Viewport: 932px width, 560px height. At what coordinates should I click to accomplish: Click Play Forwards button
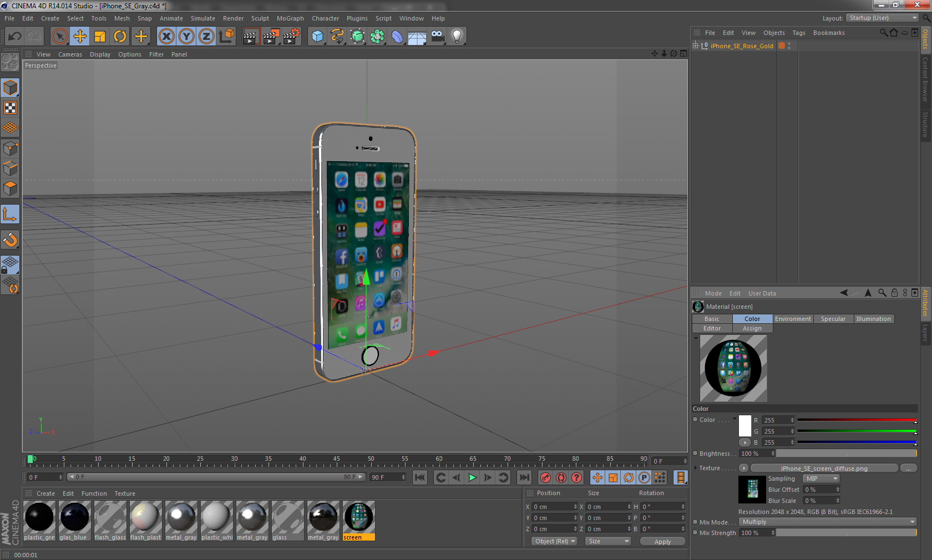pyautogui.click(x=472, y=477)
